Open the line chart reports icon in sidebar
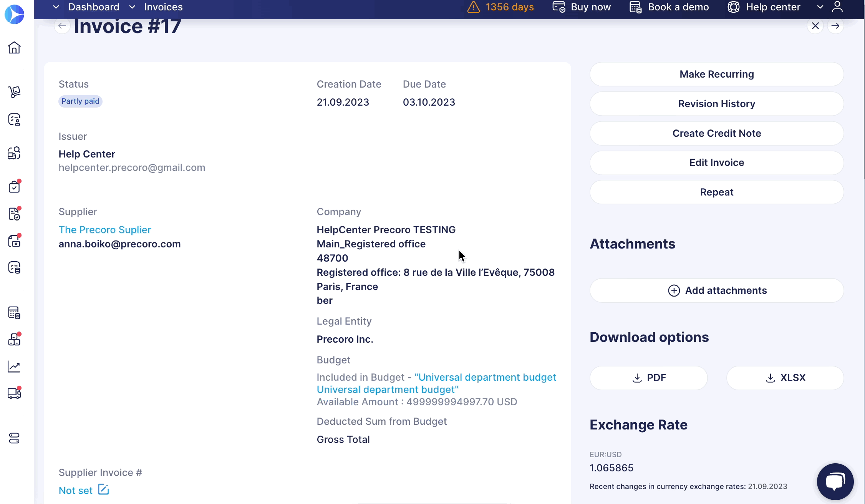The height and width of the screenshot is (504, 865). pos(14,366)
